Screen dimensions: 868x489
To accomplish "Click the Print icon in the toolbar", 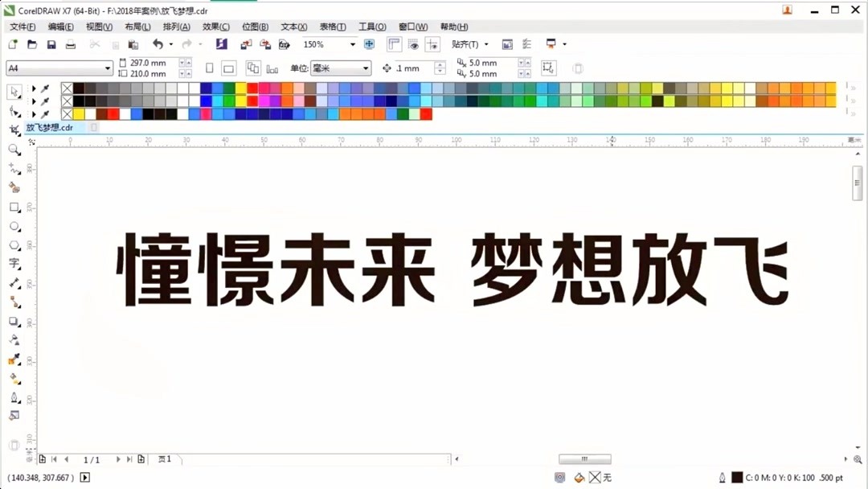I will coord(72,44).
